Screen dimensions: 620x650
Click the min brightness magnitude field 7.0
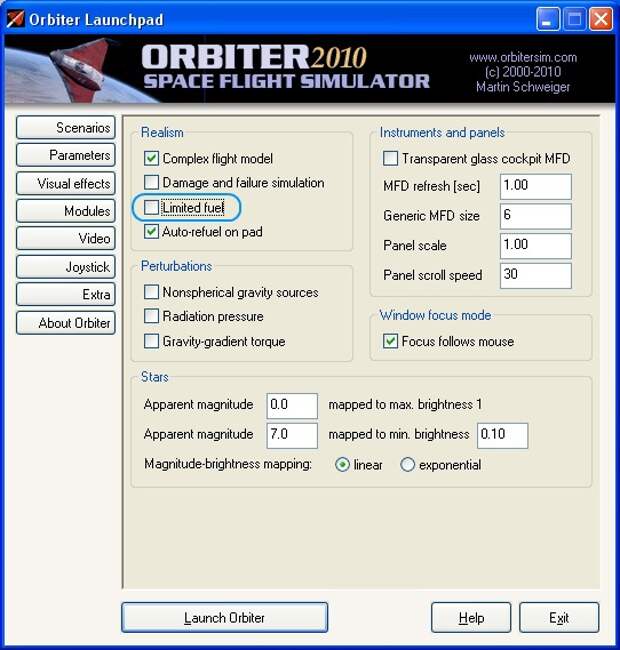pyautogui.click(x=292, y=436)
